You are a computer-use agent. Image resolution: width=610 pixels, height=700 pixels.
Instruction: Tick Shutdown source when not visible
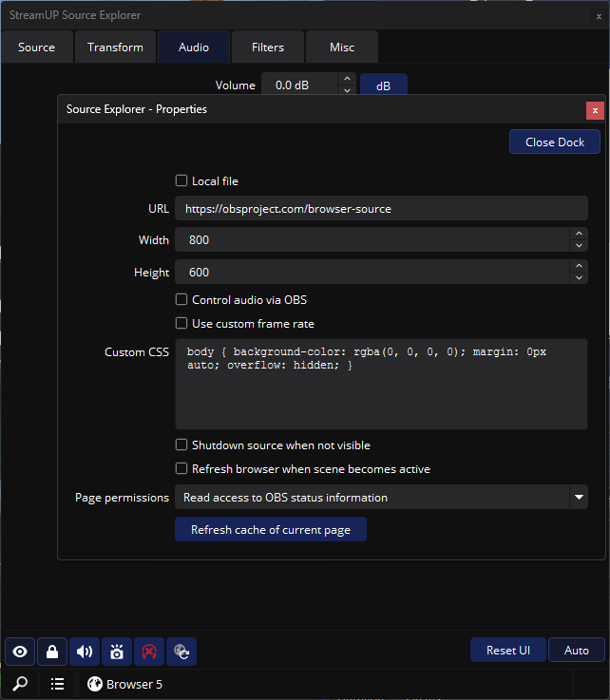pyautogui.click(x=181, y=445)
